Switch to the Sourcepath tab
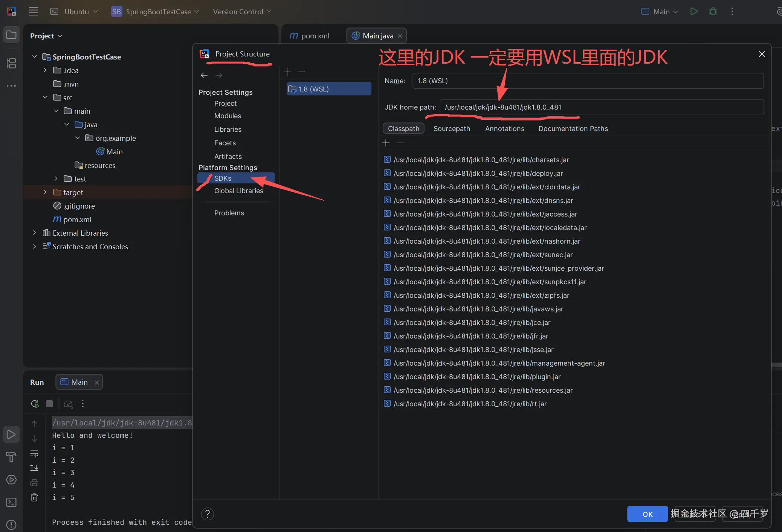Image resolution: width=782 pixels, height=532 pixels. pyautogui.click(x=452, y=129)
